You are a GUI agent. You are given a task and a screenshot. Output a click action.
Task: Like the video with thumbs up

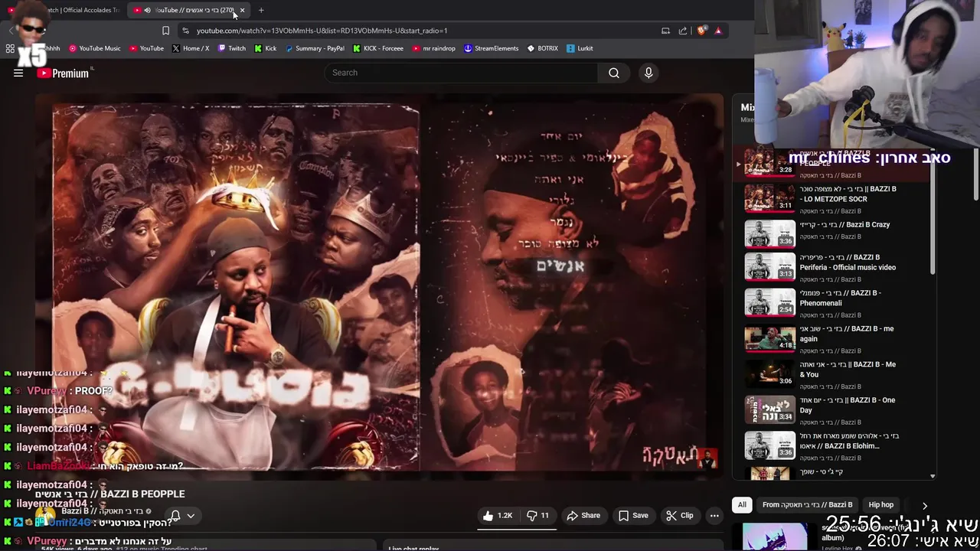point(497,516)
